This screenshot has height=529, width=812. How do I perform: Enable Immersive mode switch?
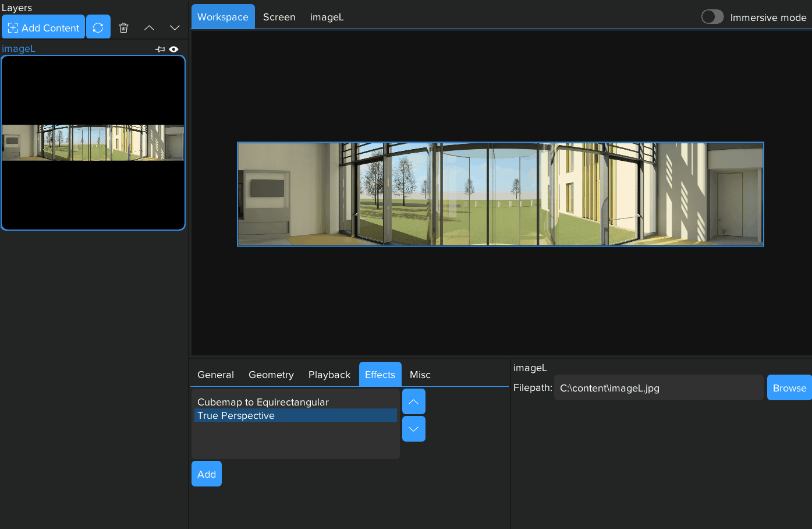tap(712, 17)
